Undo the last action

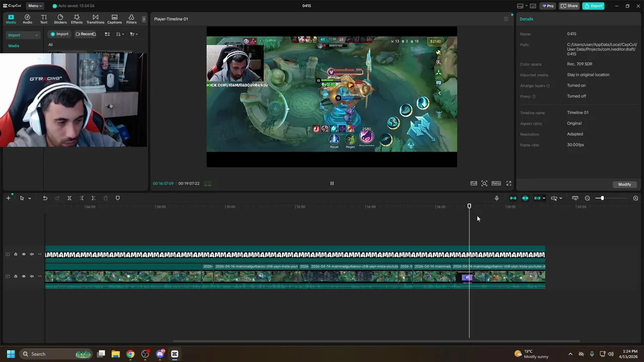point(45,198)
